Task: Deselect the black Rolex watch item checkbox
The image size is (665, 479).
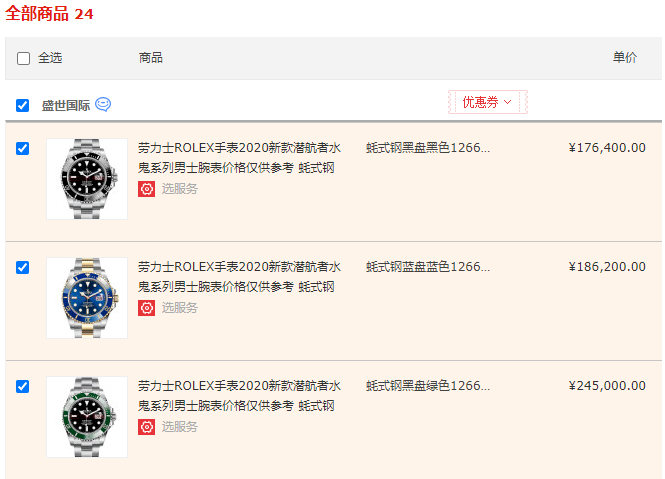Action: [x=22, y=148]
